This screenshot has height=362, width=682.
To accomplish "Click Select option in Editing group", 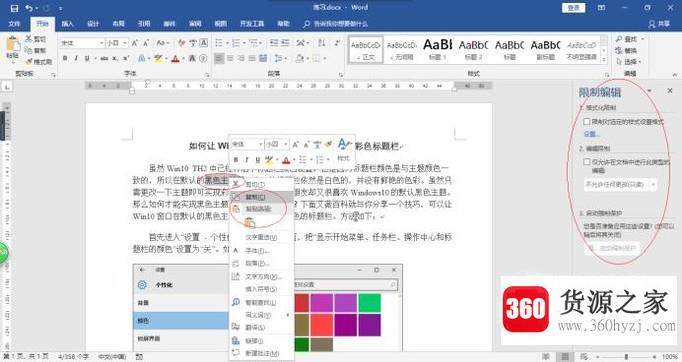I will (628, 62).
